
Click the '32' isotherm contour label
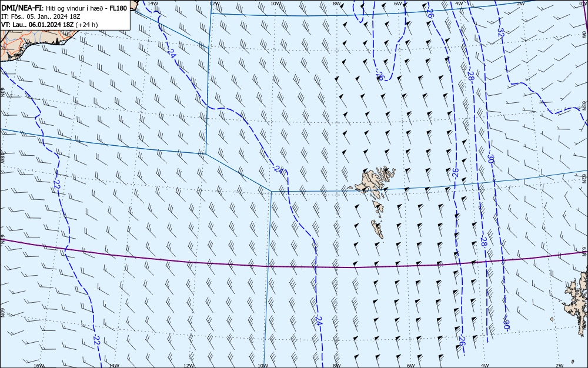pos(500,32)
